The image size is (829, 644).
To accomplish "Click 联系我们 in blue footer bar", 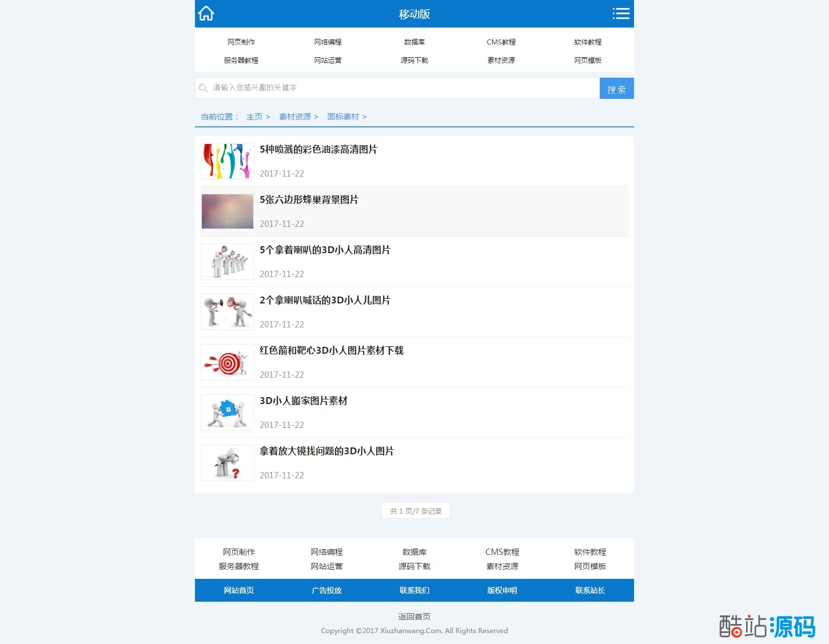I will [x=414, y=590].
